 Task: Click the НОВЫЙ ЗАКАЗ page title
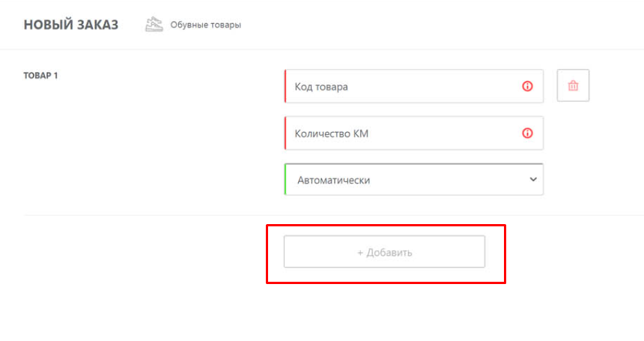tap(71, 25)
